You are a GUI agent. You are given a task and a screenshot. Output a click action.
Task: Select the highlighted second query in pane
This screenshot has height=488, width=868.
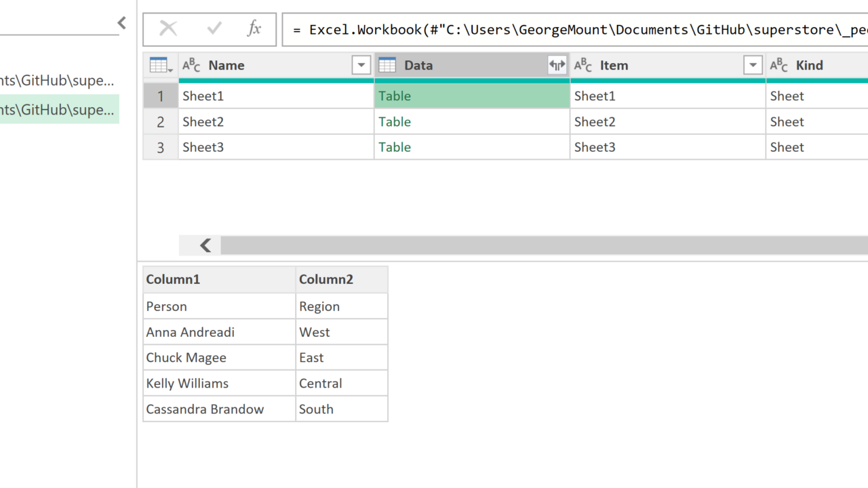click(58, 109)
